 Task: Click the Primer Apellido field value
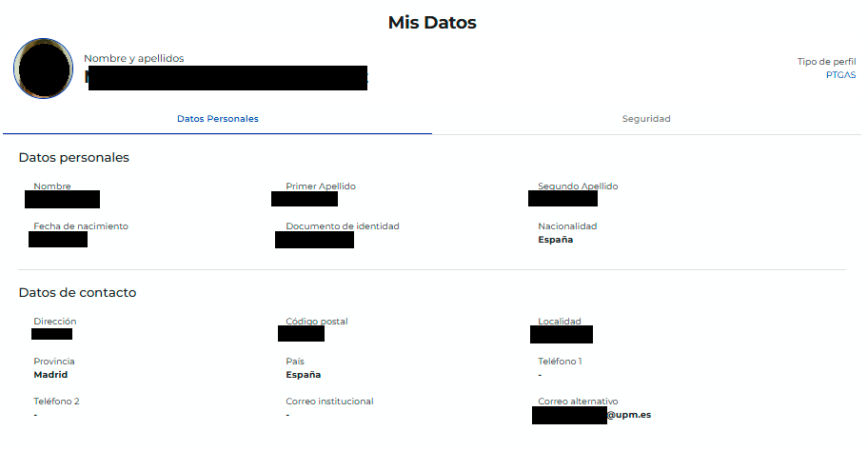[x=305, y=199]
